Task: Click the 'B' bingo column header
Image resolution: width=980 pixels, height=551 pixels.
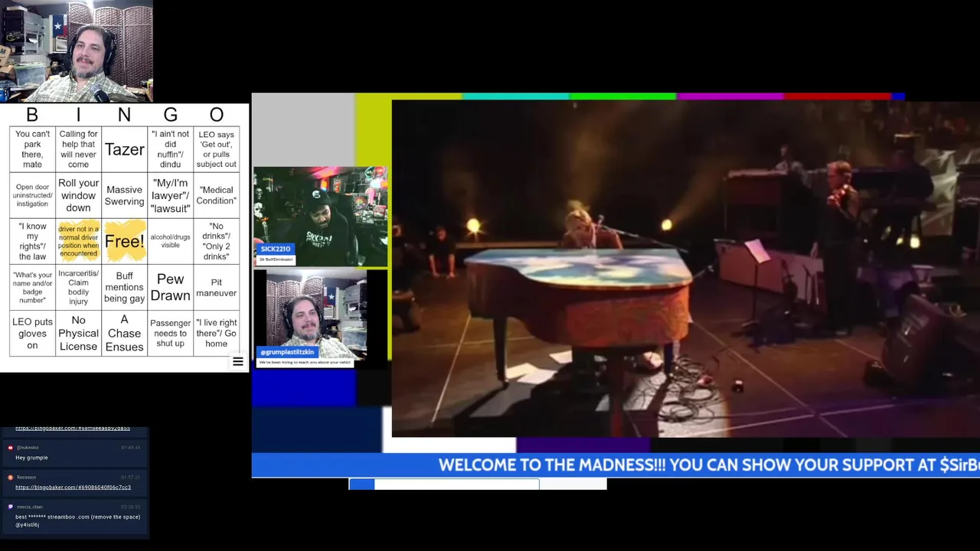Action: pyautogui.click(x=32, y=115)
